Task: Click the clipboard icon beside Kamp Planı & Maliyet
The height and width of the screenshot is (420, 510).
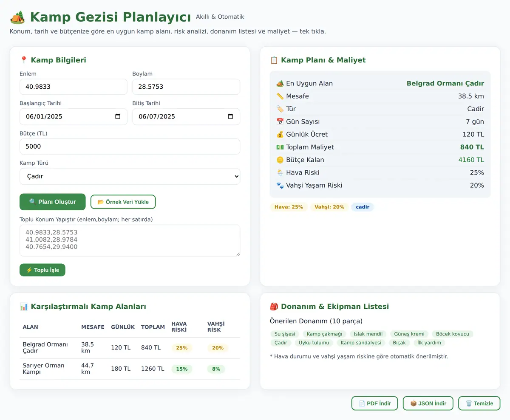Action: [274, 60]
